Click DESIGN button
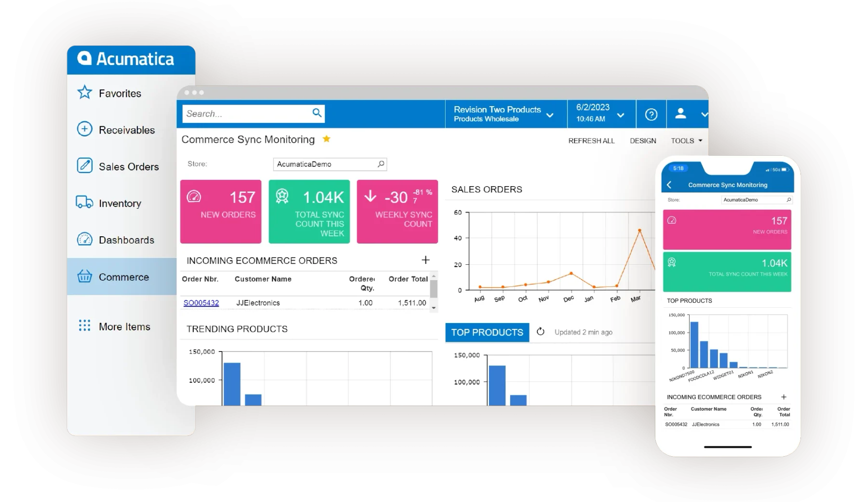 (x=643, y=141)
